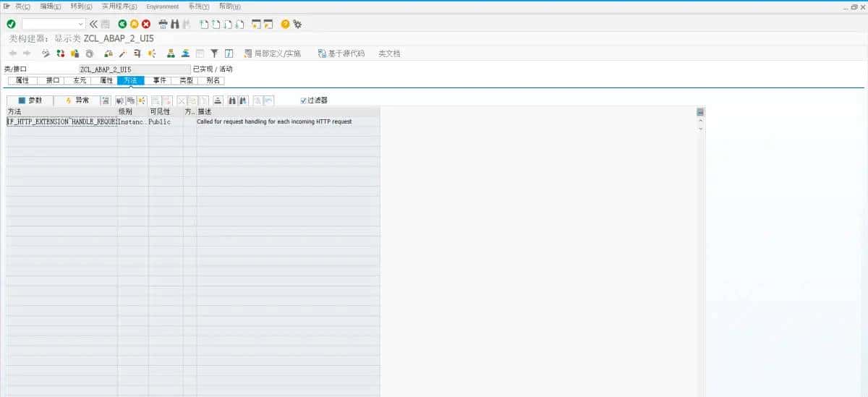The height and width of the screenshot is (397, 868).
Task: Open Help via question mark icon
Action: coord(285,24)
